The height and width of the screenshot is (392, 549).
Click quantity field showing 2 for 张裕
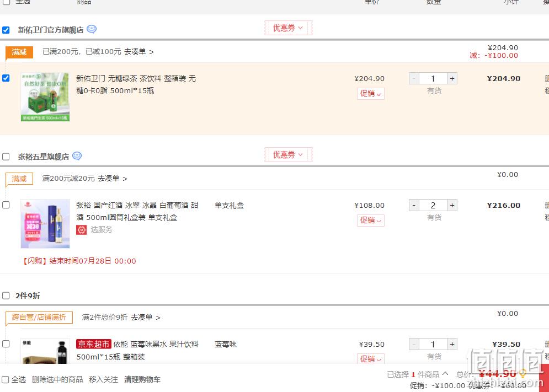(x=433, y=205)
